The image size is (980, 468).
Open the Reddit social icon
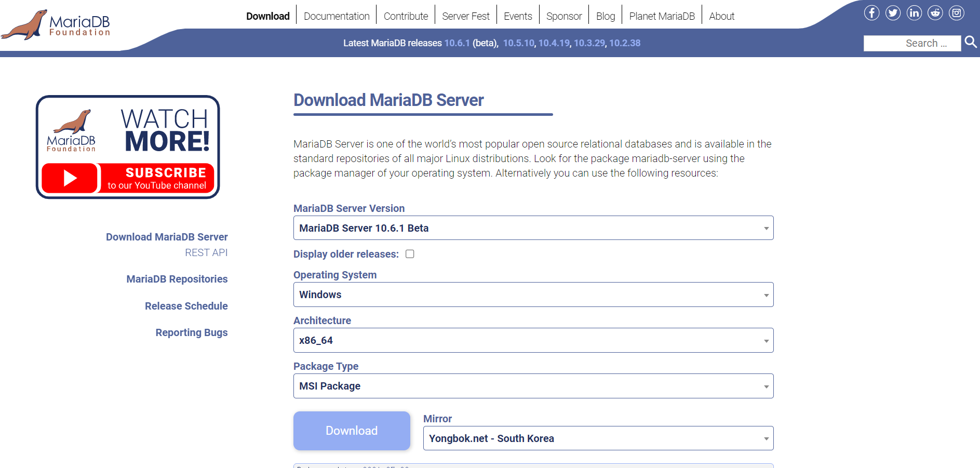point(935,12)
